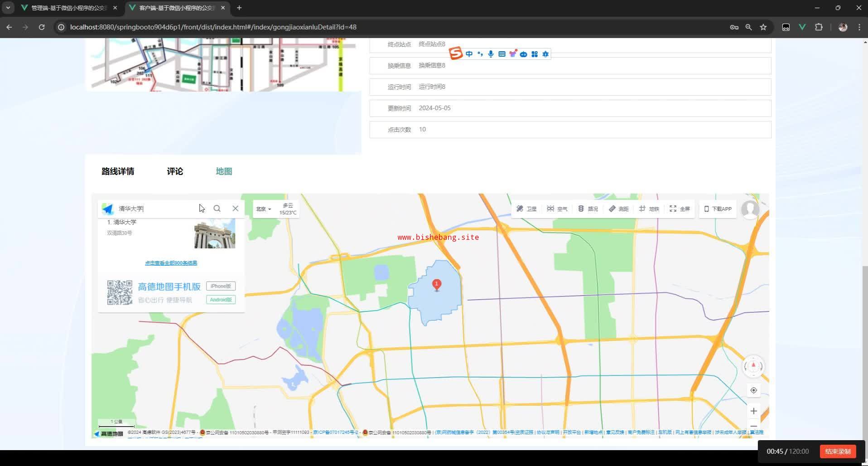Open the 点击查看全部900条结果 link
Screen dimensions: 868x466
click(171, 263)
